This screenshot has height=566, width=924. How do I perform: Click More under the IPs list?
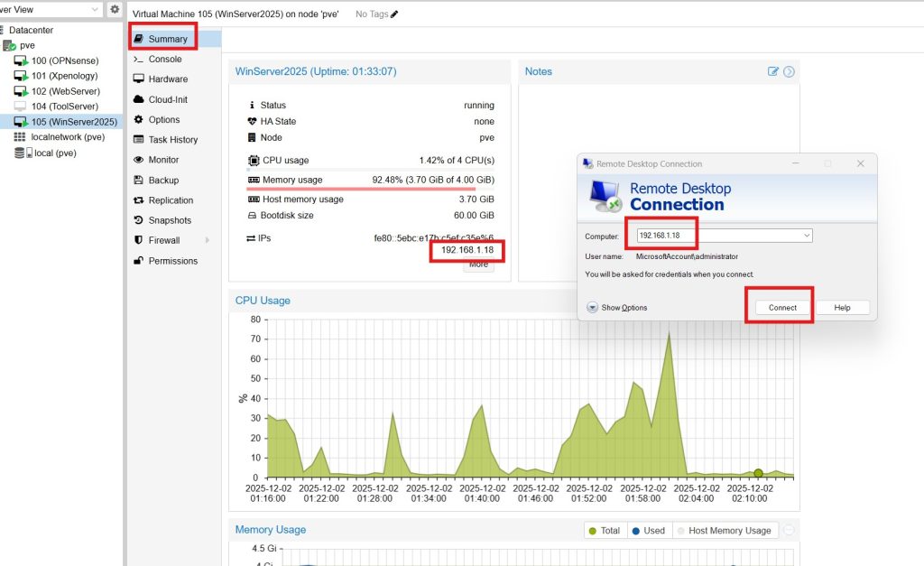(478, 264)
